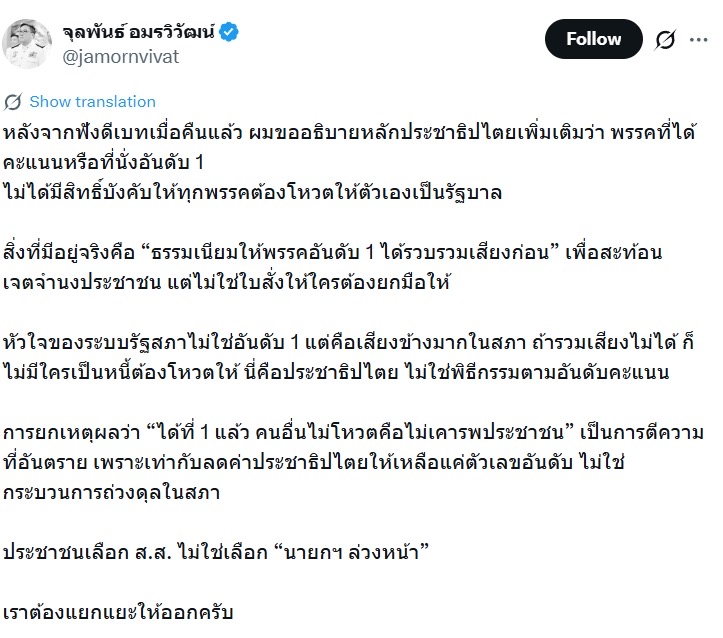Click the Show translation link
Viewport: 723px width, 638px height.
pos(92,102)
